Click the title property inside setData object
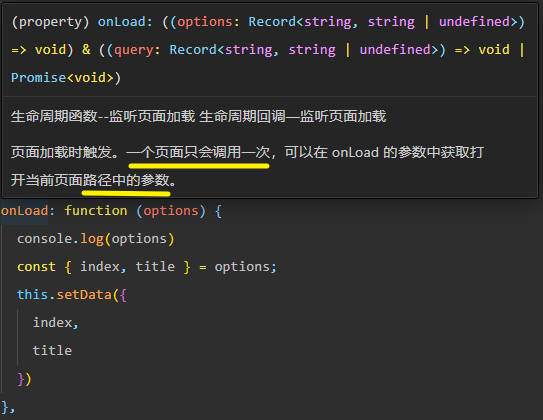Screen dimensions: 543x420 (52, 351)
